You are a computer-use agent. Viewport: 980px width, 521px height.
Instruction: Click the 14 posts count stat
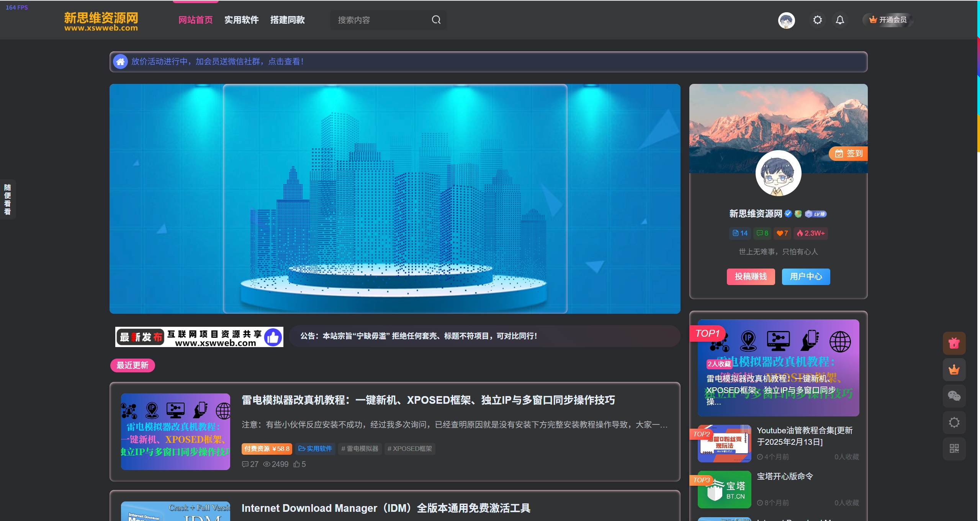(740, 233)
